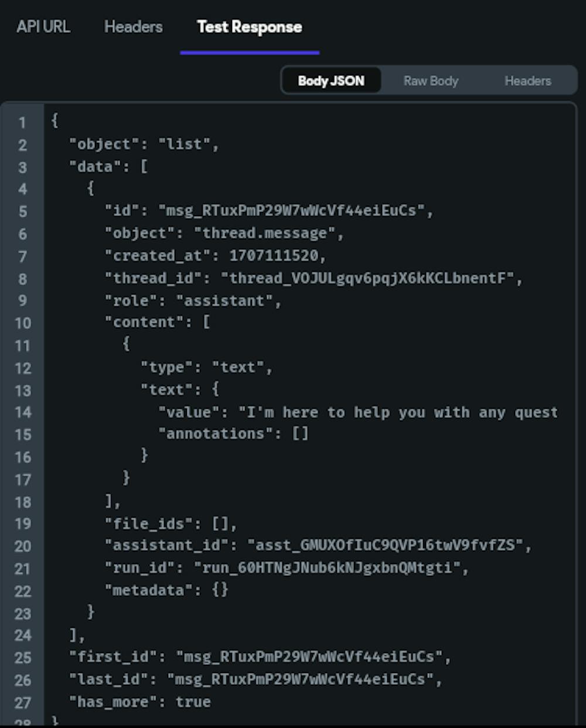Image resolution: width=586 pixels, height=728 pixels.
Task: Select the Test Response tab
Action: pos(249,27)
